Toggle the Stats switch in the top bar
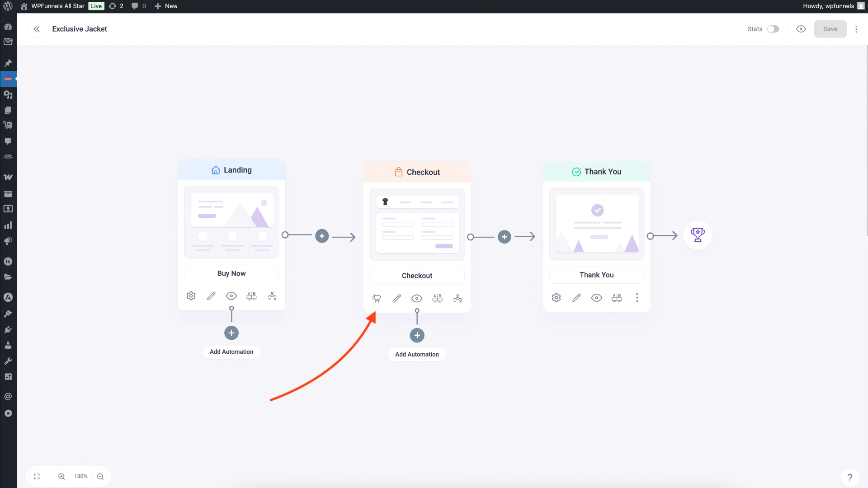This screenshot has height=488, width=868. click(x=773, y=28)
